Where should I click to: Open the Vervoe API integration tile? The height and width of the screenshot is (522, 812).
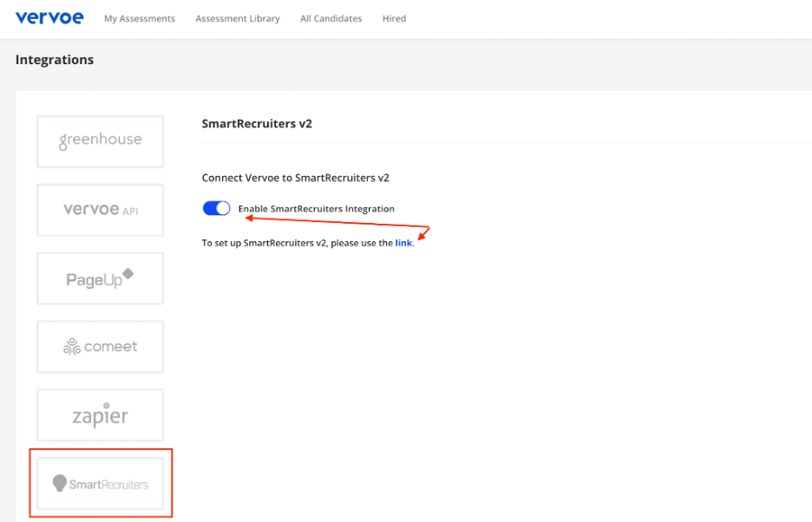100,210
